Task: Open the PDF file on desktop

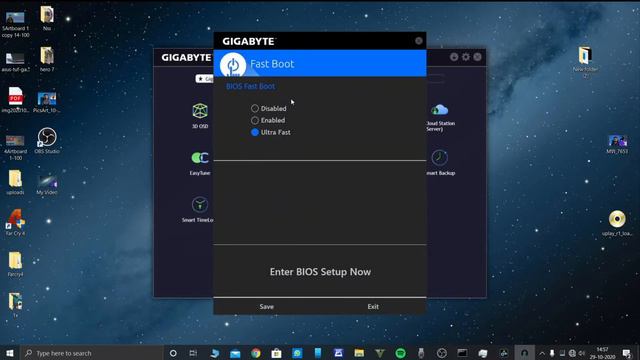Action: tap(16, 100)
